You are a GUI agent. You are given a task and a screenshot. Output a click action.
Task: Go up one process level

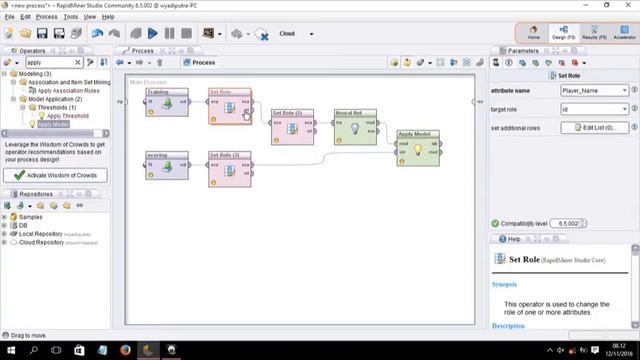pos(160,62)
